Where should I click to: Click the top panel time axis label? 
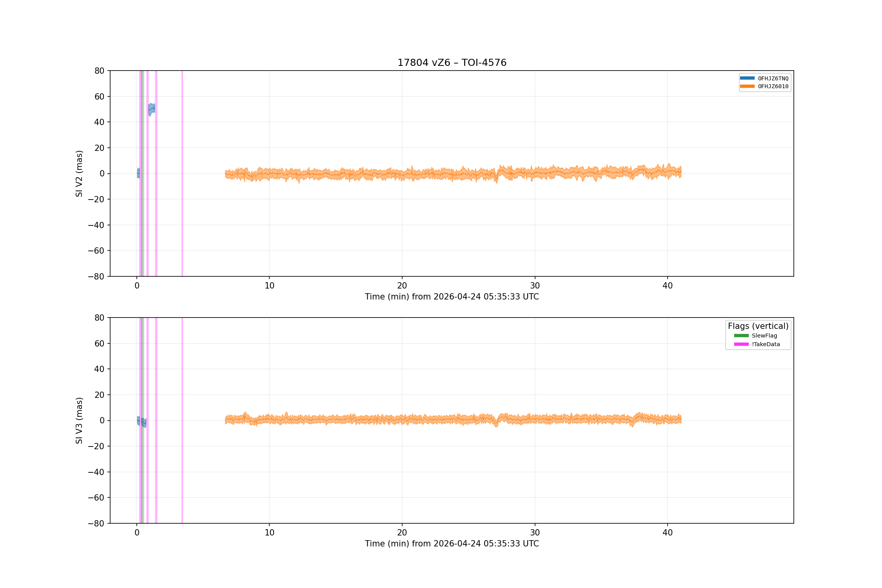tap(452, 297)
